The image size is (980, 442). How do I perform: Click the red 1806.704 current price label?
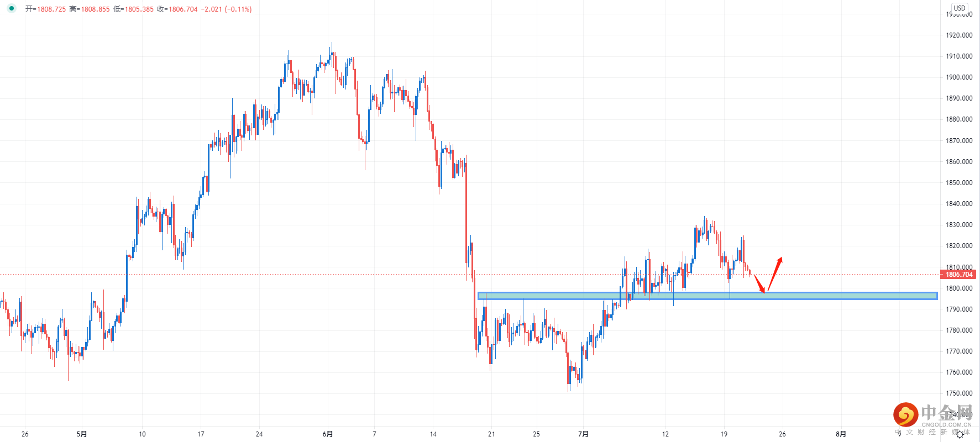[958, 275]
